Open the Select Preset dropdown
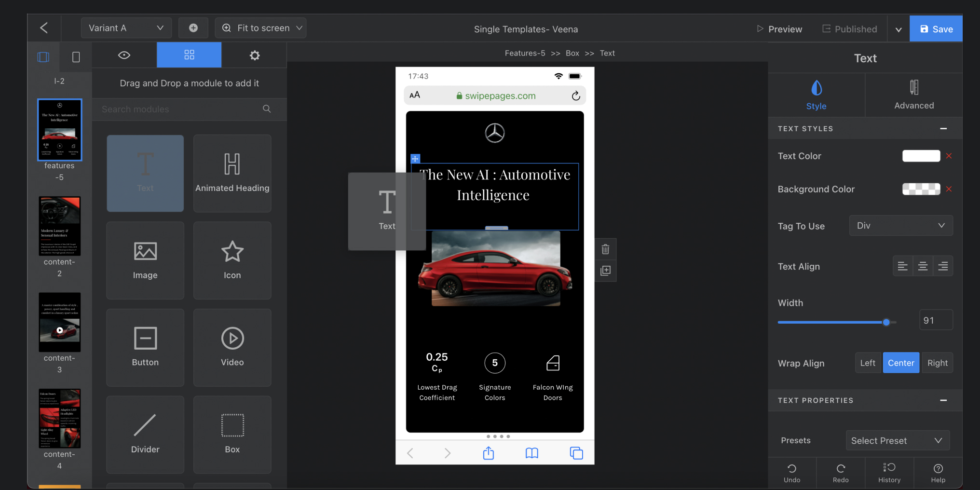980x490 pixels. (x=897, y=440)
